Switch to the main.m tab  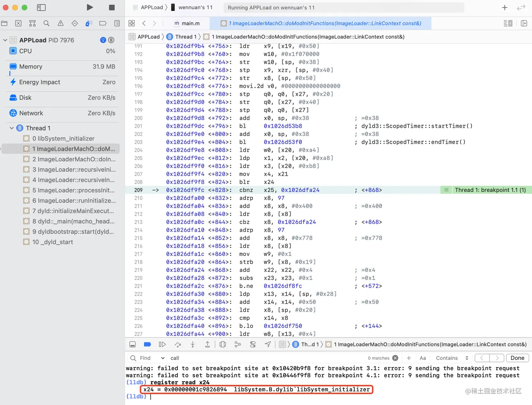click(187, 23)
